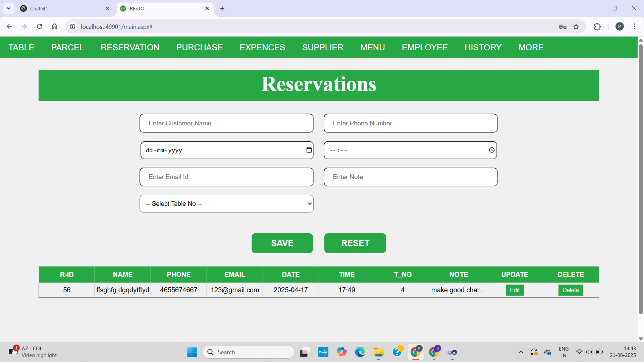Screen dimensions: 644x362
Task: Launch Microsoft Edge from taskbar
Action: (360, 352)
